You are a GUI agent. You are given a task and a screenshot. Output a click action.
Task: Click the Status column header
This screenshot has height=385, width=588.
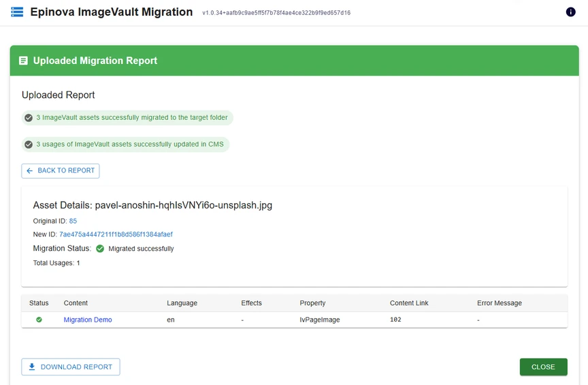tap(39, 303)
